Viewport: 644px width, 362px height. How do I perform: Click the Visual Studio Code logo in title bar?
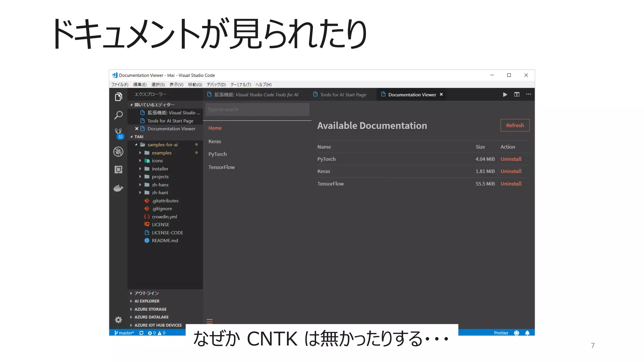point(115,75)
